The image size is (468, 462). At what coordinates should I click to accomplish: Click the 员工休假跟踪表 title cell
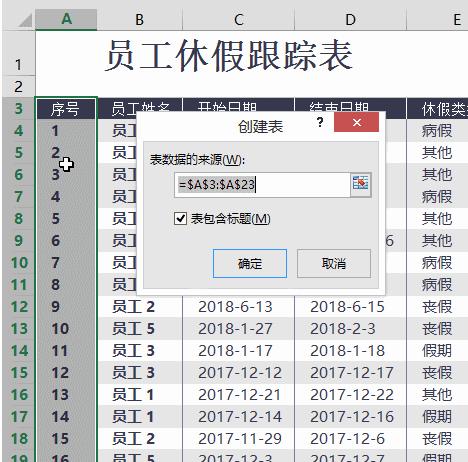point(229,56)
